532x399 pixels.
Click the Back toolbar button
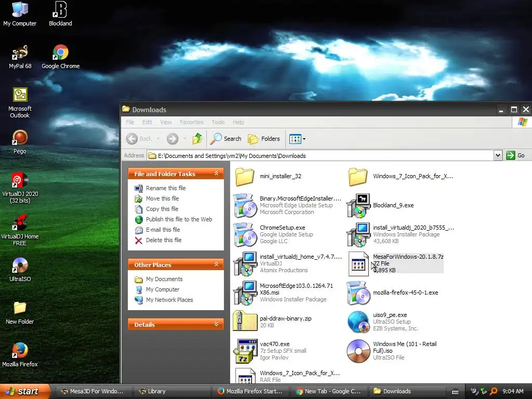click(x=140, y=139)
